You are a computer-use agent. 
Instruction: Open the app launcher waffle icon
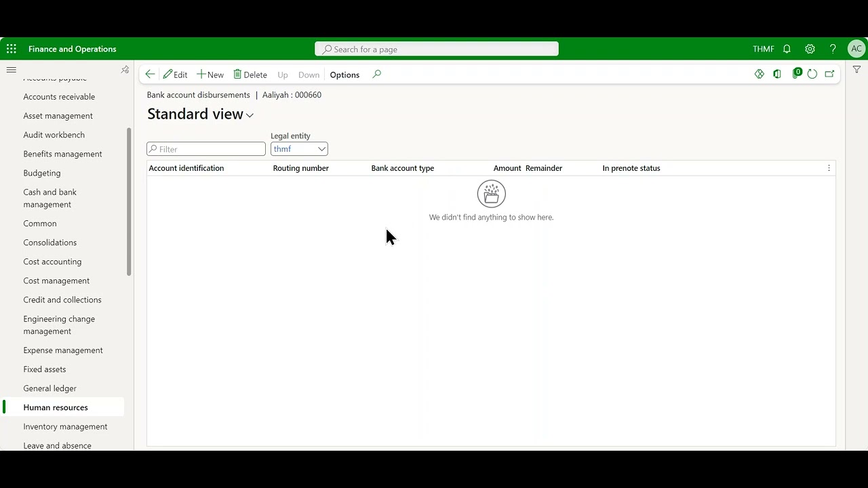point(12,49)
